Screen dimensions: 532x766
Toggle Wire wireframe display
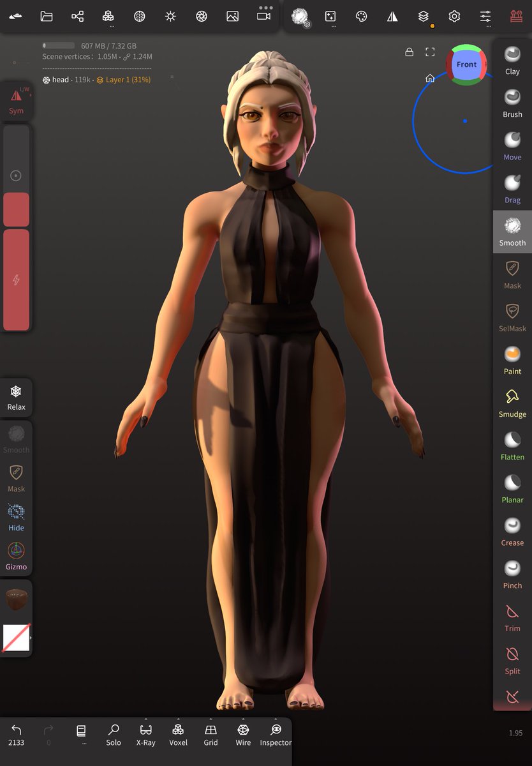pyautogui.click(x=243, y=735)
